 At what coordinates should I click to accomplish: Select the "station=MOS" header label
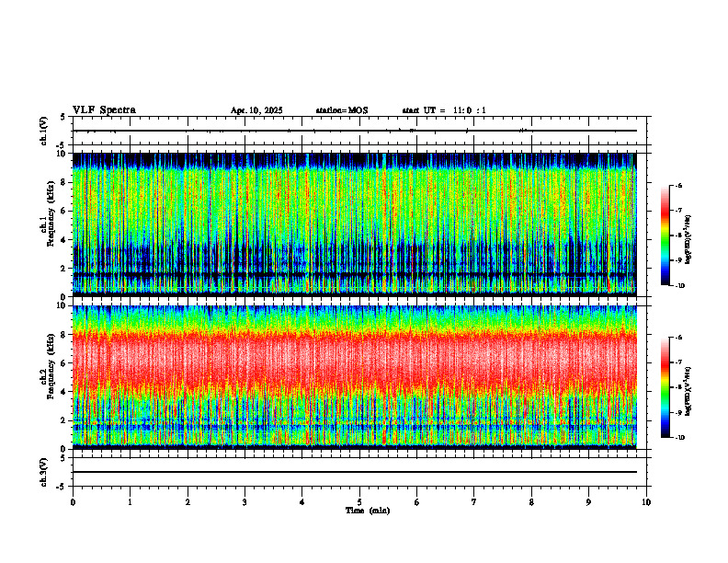coord(342,110)
